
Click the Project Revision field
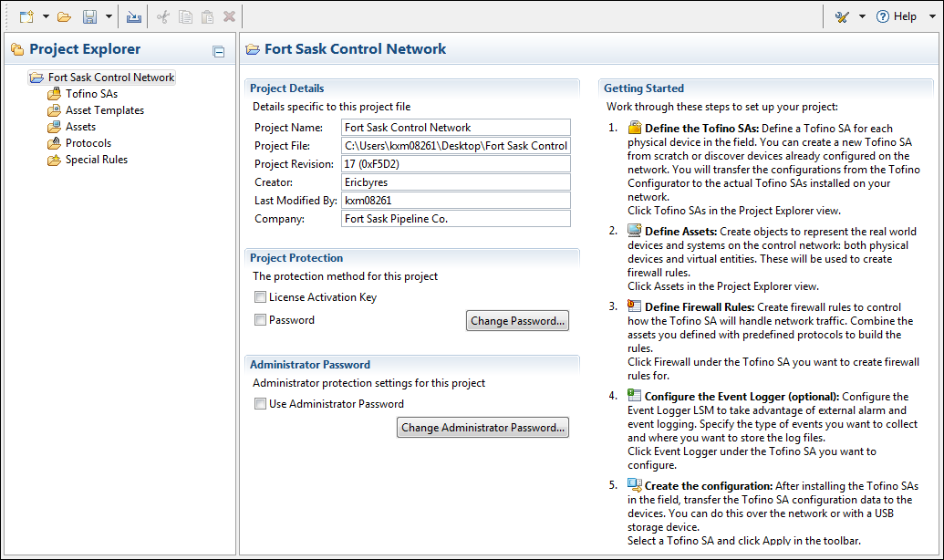(456, 164)
